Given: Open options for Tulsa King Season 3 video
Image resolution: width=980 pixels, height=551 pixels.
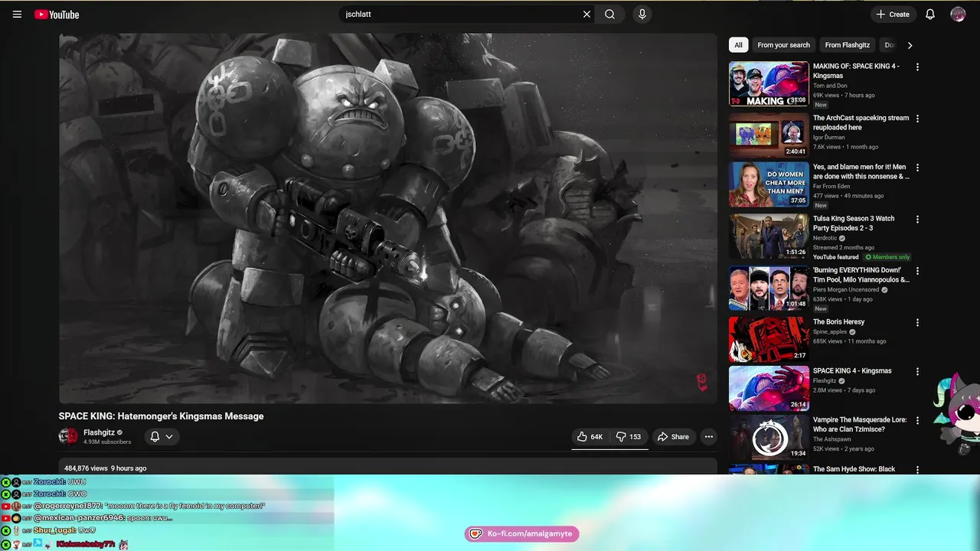Looking at the screenshot, I should click(917, 220).
